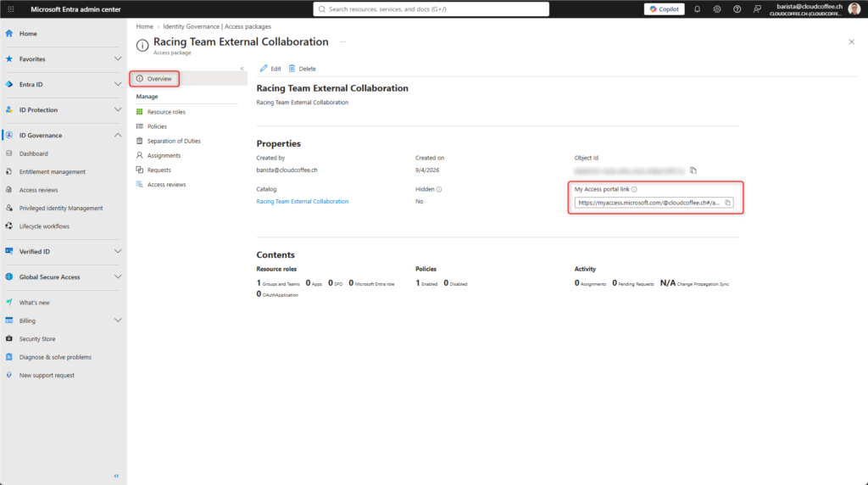Open the help question mark icon
The height and width of the screenshot is (485, 868).
[x=737, y=8]
